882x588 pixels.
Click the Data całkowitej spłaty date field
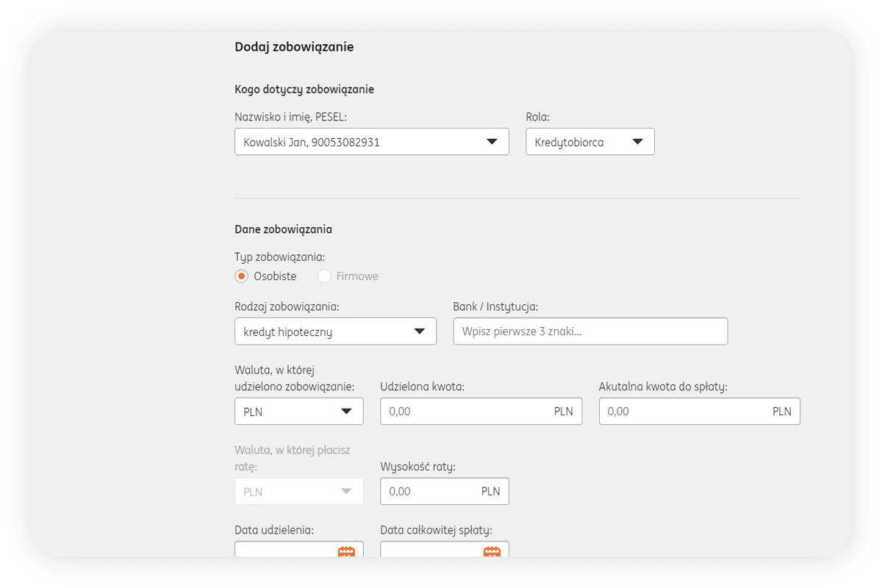(x=429, y=550)
